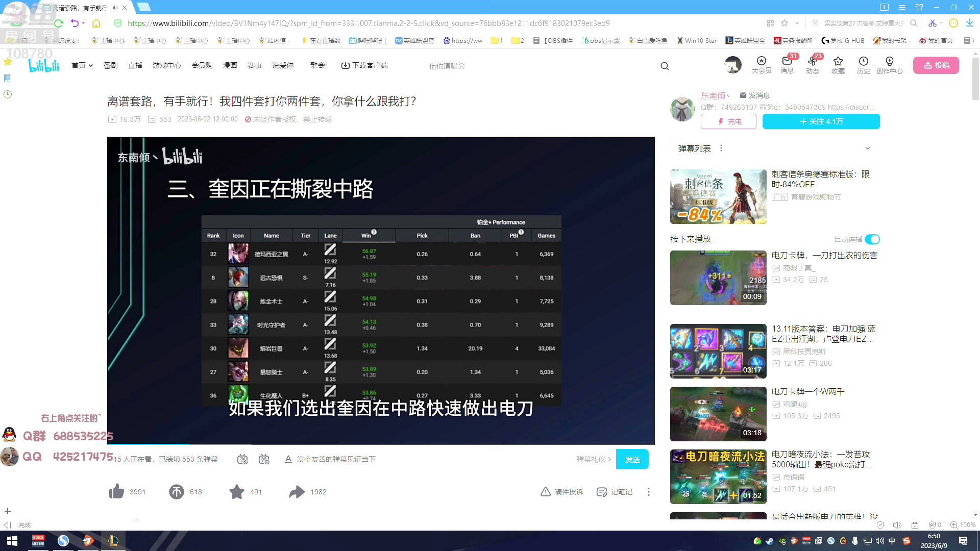Open the search magnifier icon
980x551 pixels.
click(x=665, y=65)
